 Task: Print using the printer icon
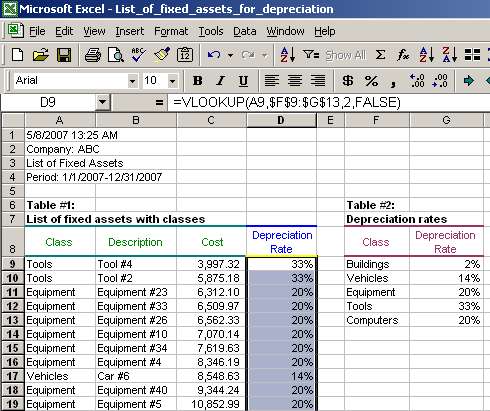pos(93,55)
